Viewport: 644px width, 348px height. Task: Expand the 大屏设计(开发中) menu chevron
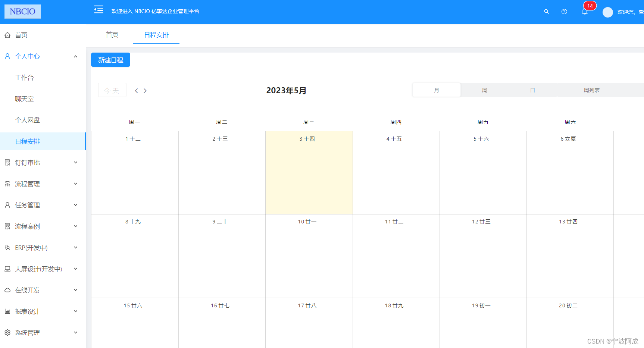(76, 269)
